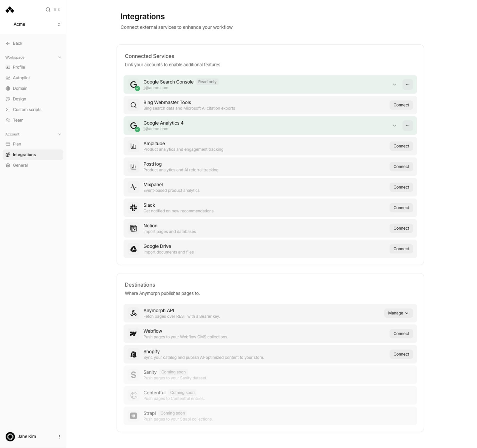Click the Slack logo icon
The height and width of the screenshot is (448, 477).
134,208
